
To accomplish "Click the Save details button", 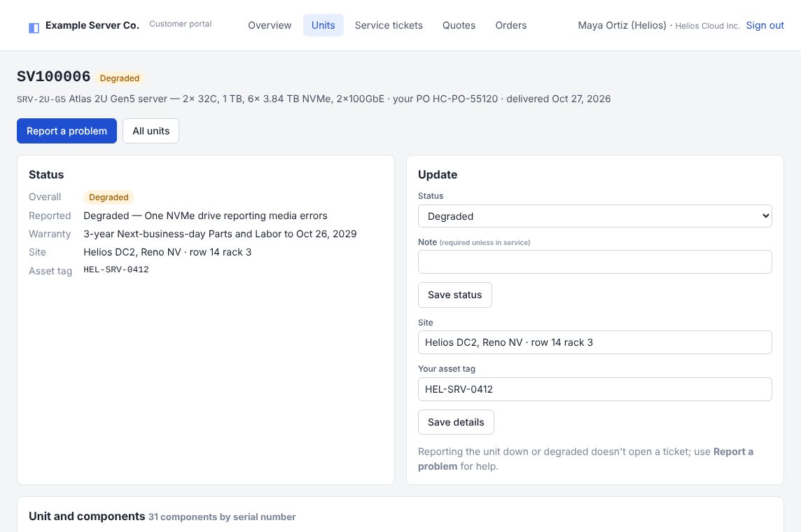I will (x=456, y=423).
